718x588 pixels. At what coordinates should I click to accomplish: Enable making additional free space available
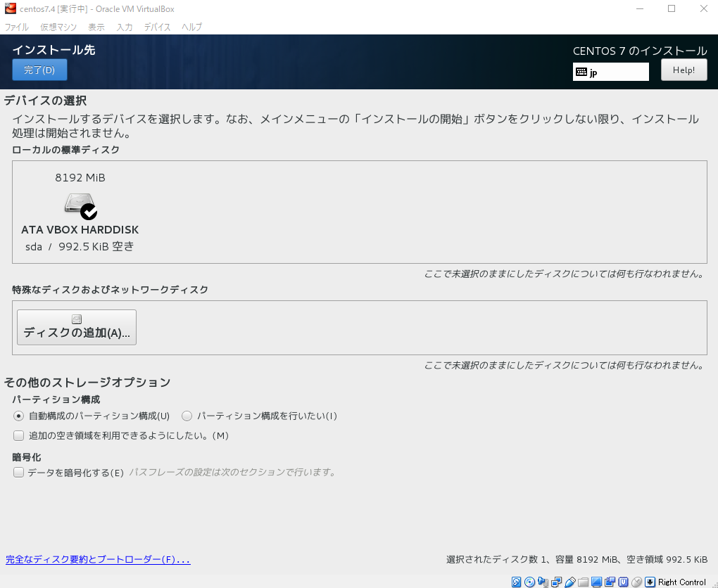pos(19,435)
